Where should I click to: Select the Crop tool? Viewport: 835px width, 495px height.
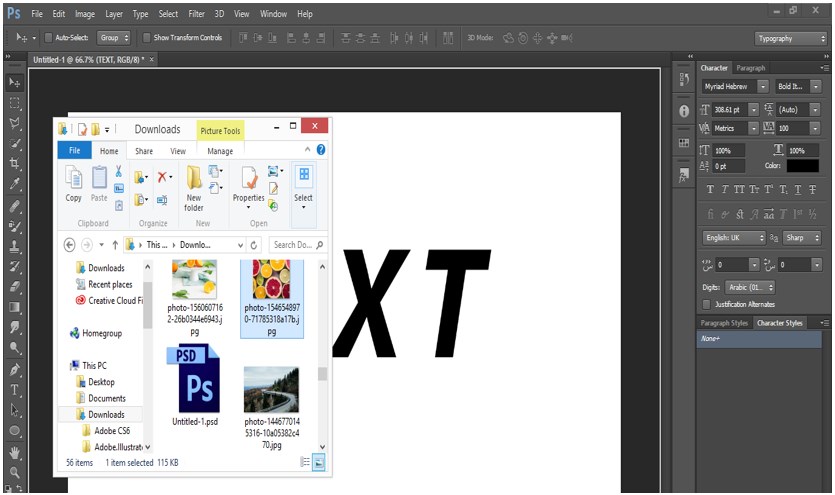(x=14, y=164)
